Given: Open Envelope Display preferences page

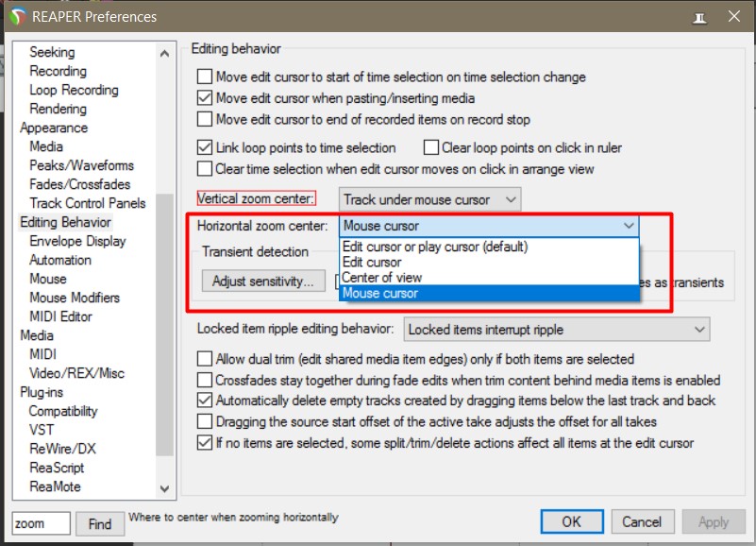Looking at the screenshot, I should pos(77,241).
